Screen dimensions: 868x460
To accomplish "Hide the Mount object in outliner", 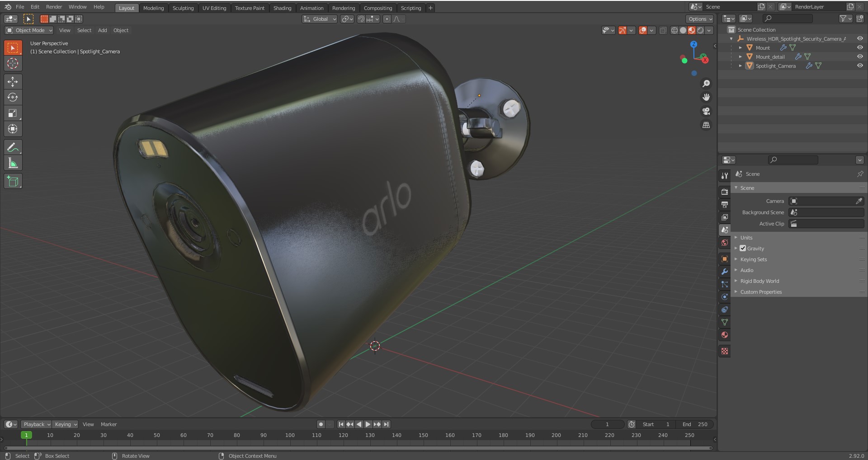I will coord(860,47).
